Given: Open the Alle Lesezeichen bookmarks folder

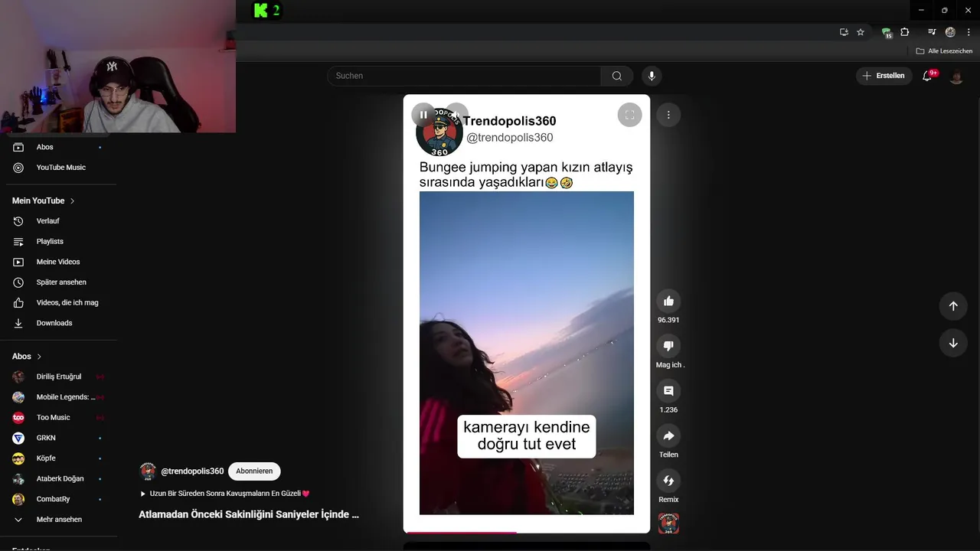Looking at the screenshot, I should tap(944, 51).
